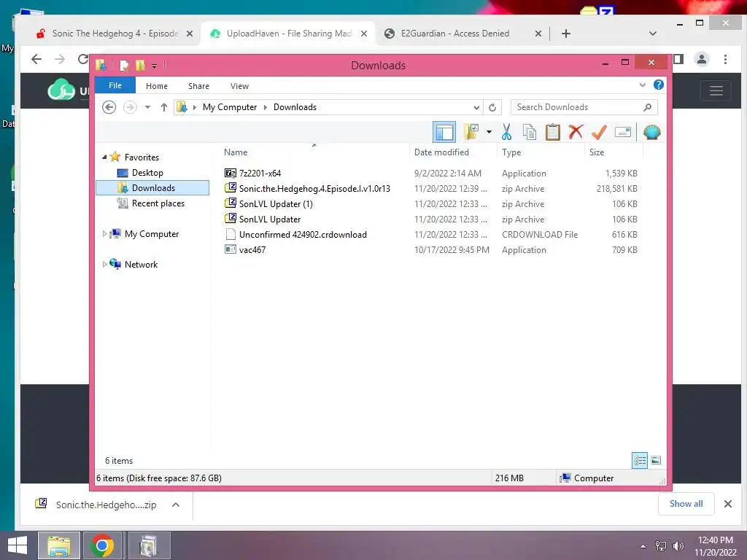Select Unconfirmed 424902.crdownload file

303,234
